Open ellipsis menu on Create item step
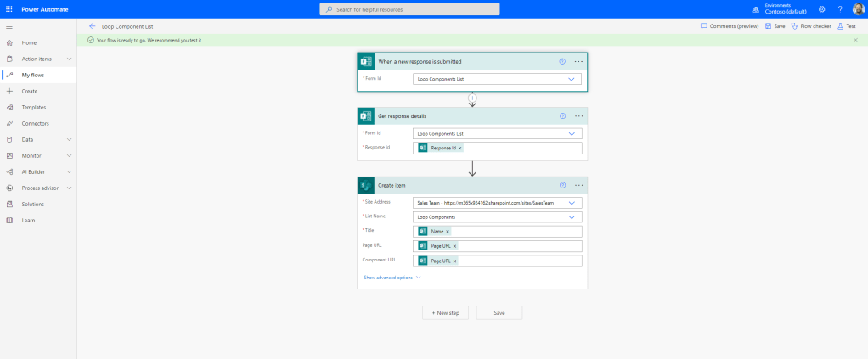 [578, 184]
